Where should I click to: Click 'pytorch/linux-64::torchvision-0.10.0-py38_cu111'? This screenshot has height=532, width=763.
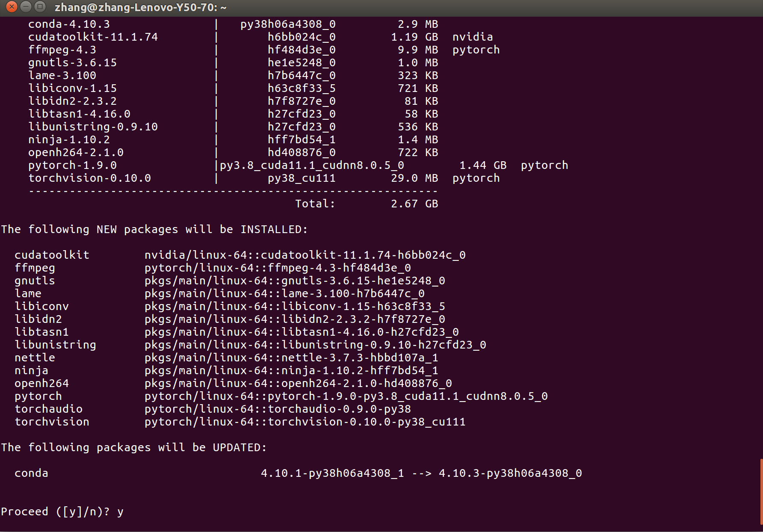(x=305, y=422)
